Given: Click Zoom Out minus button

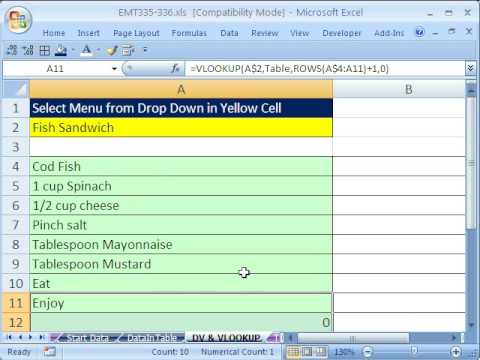Looking at the screenshot, I should (368, 352).
